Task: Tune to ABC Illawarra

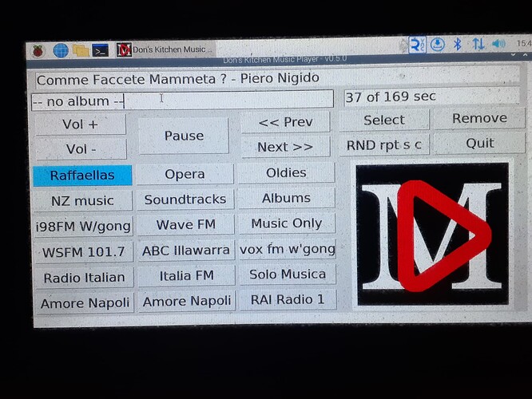Action: pyautogui.click(x=186, y=251)
